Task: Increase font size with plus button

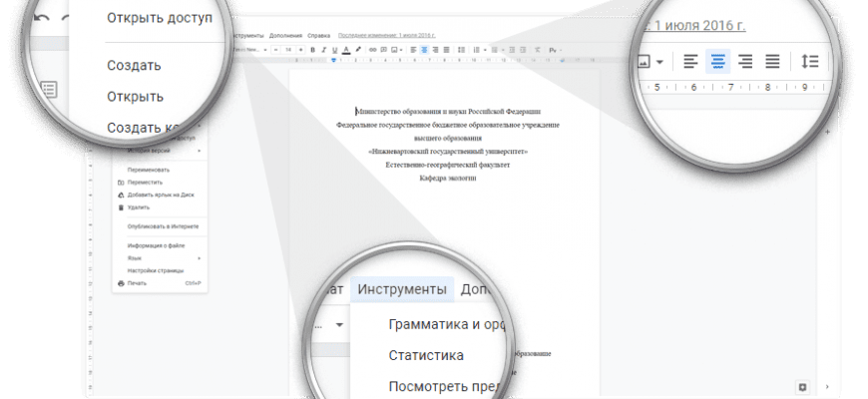Action: (300, 50)
